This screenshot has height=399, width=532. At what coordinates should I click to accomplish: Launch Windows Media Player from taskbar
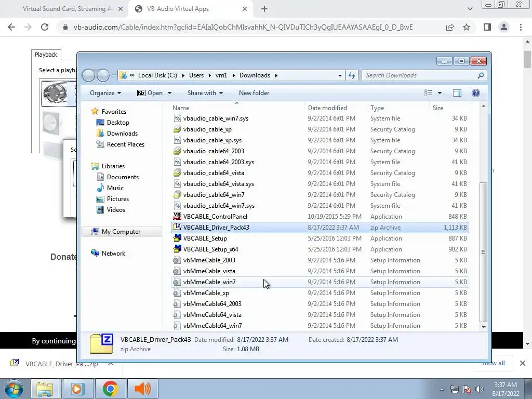77,389
